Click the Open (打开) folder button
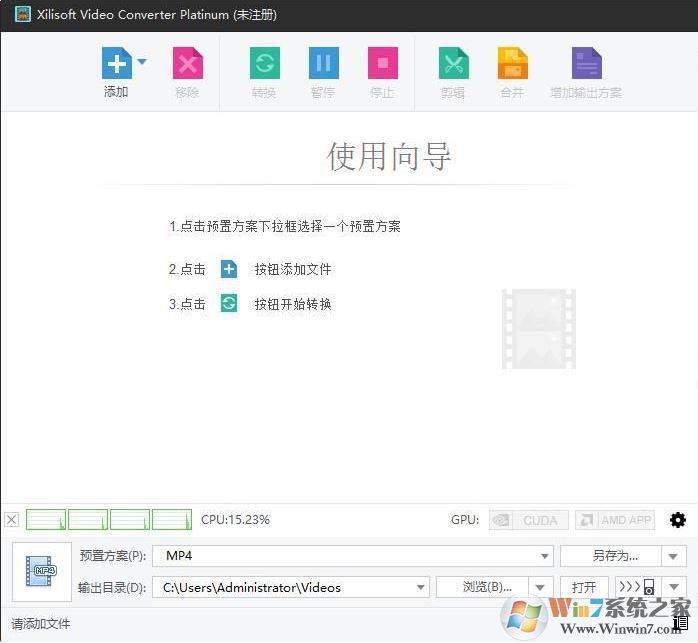 coord(584,587)
